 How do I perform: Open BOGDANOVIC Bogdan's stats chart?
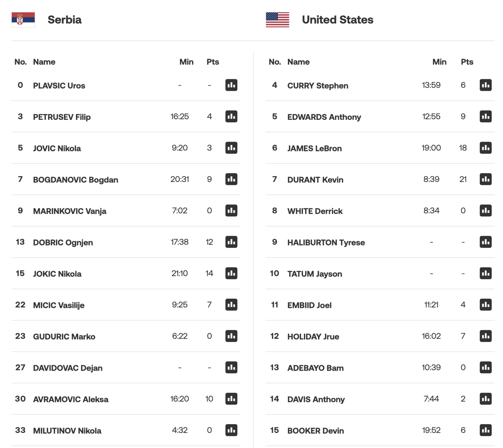[x=231, y=179]
